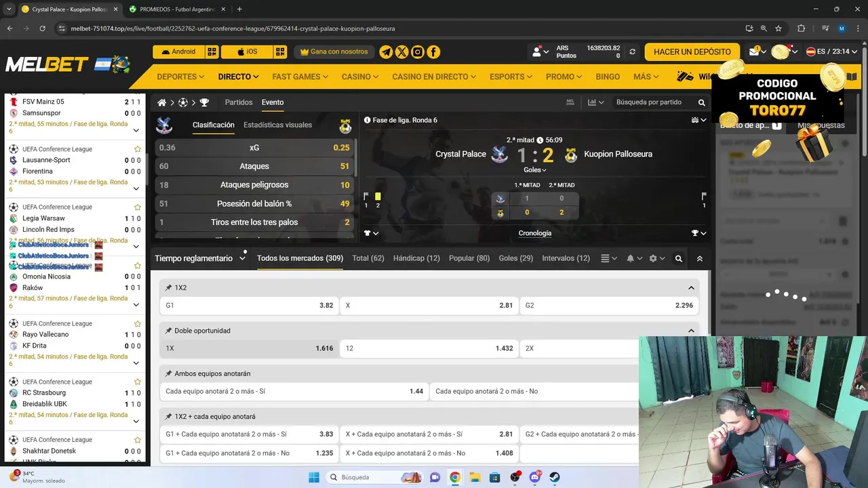Click HACER UN DEPÓSITO button

pyautogui.click(x=692, y=52)
